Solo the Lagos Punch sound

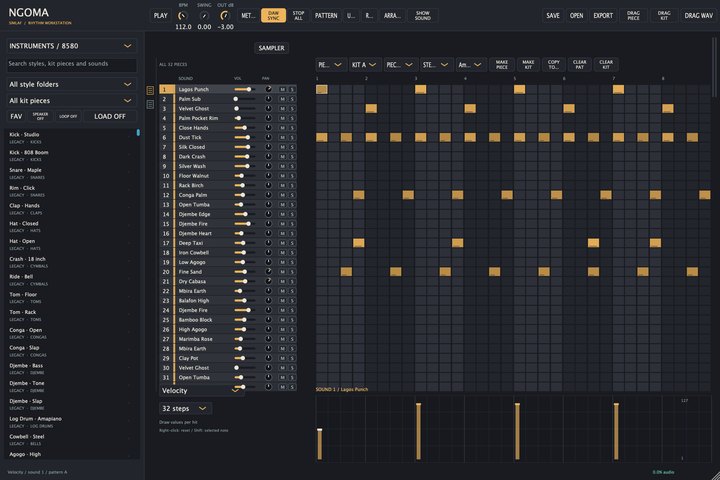click(x=292, y=90)
